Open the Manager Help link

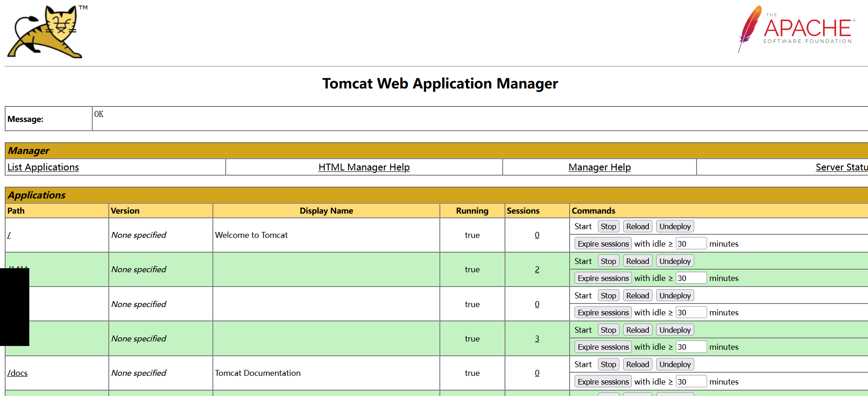tap(599, 167)
